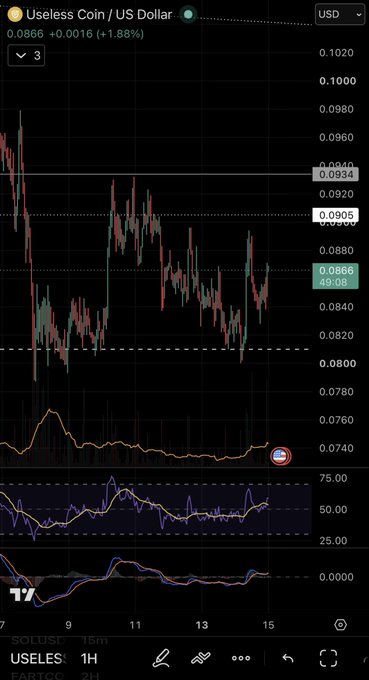Screen dimensions: 369x680
Task: Expand the collapsed indicators legend showing 3
Action: click(26, 56)
